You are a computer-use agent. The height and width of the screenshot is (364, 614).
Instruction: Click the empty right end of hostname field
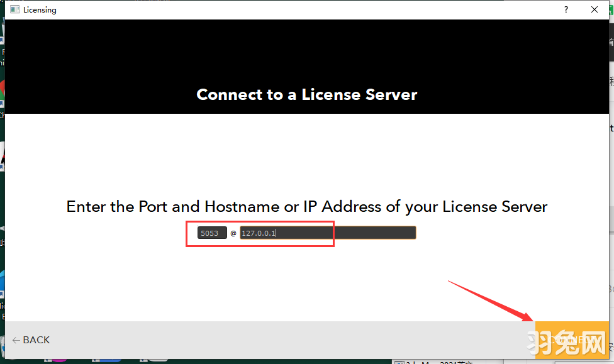tap(377, 233)
